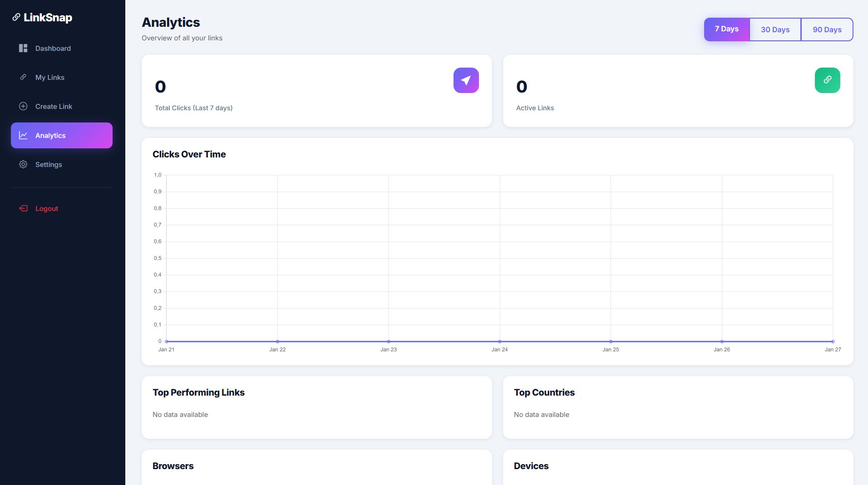Go to My Links in sidebar
868x485 pixels.
(50, 78)
